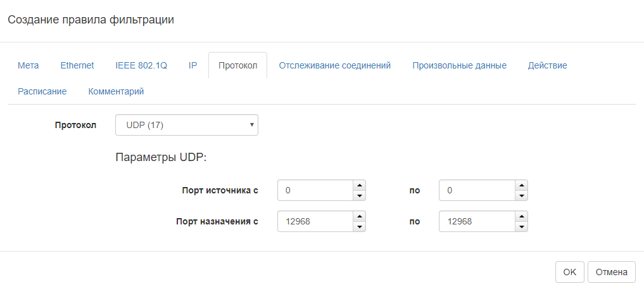Increase destination port end value

tap(521, 216)
